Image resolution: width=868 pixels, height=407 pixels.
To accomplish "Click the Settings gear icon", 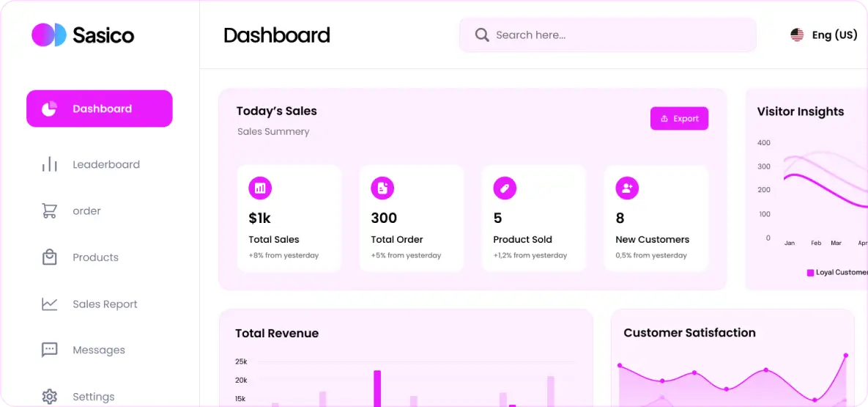I will point(49,397).
